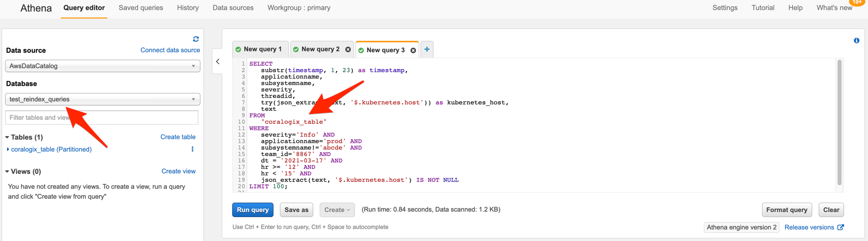Viewport: 868px width, 241px height.
Task: Click the Create table link
Action: coord(178,137)
